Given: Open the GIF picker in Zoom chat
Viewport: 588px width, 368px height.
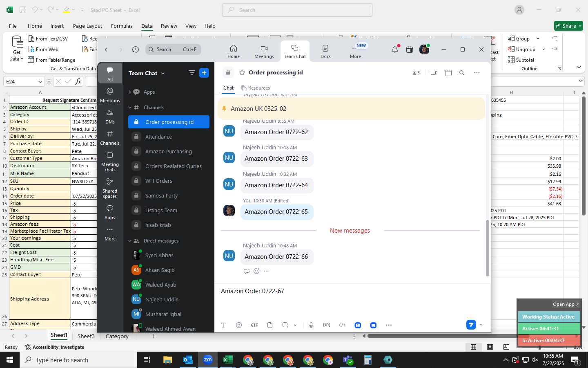Looking at the screenshot, I should tap(254, 325).
